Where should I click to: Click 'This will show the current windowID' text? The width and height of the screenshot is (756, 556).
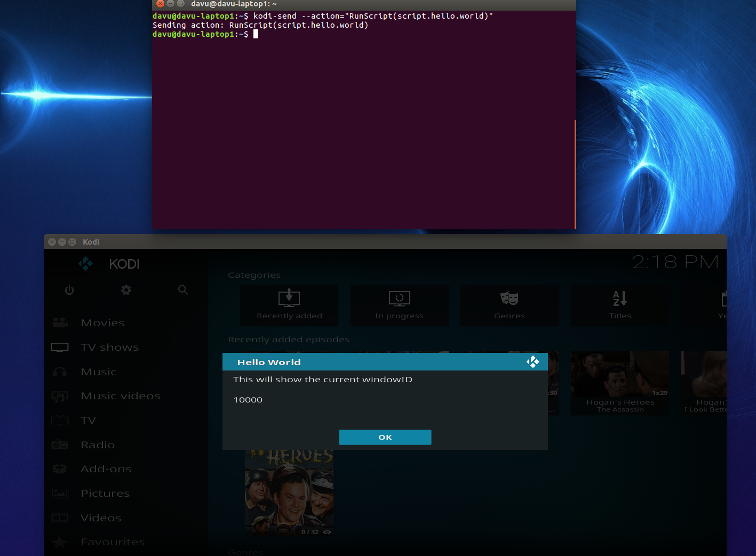pyautogui.click(x=323, y=380)
